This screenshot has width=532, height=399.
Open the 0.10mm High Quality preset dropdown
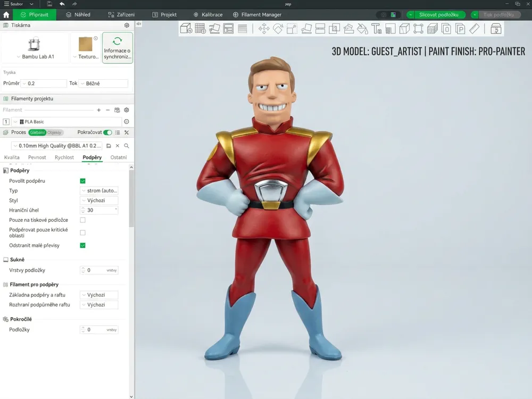(57, 146)
